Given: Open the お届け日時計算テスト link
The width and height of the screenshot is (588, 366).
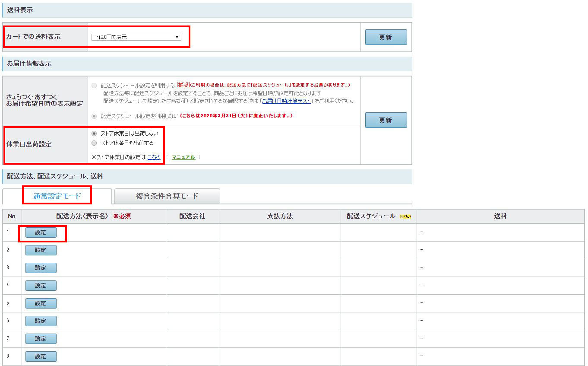Looking at the screenshot, I should coord(286,101).
